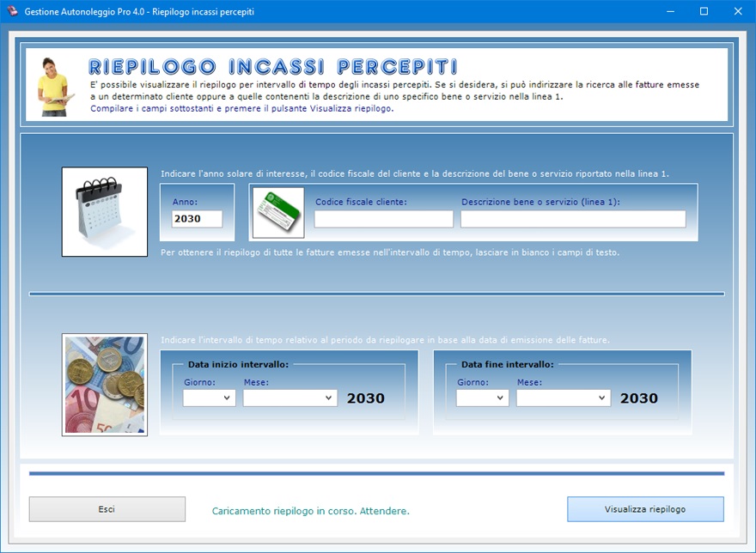
Task: Click the Visualizza riepilogo button
Action: point(645,509)
